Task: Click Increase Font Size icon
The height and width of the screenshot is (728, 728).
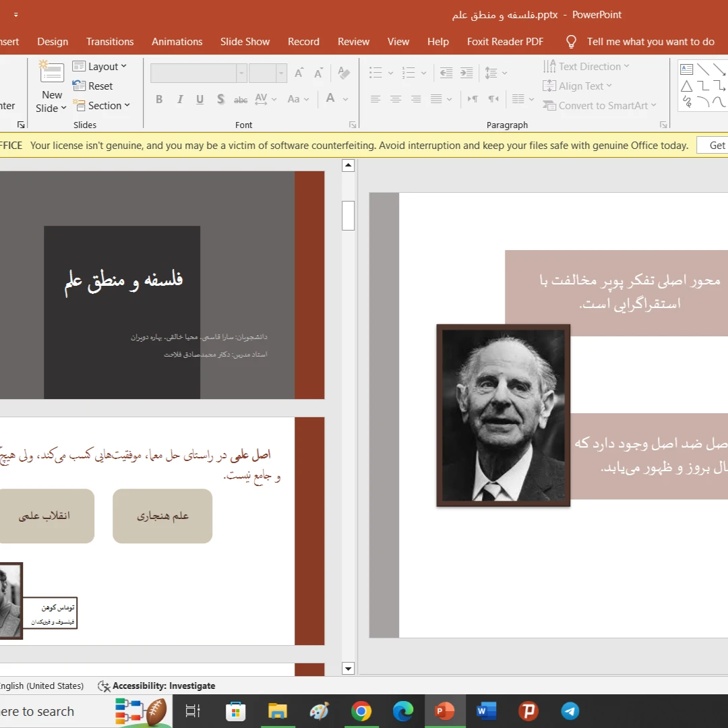Action: pyautogui.click(x=299, y=73)
